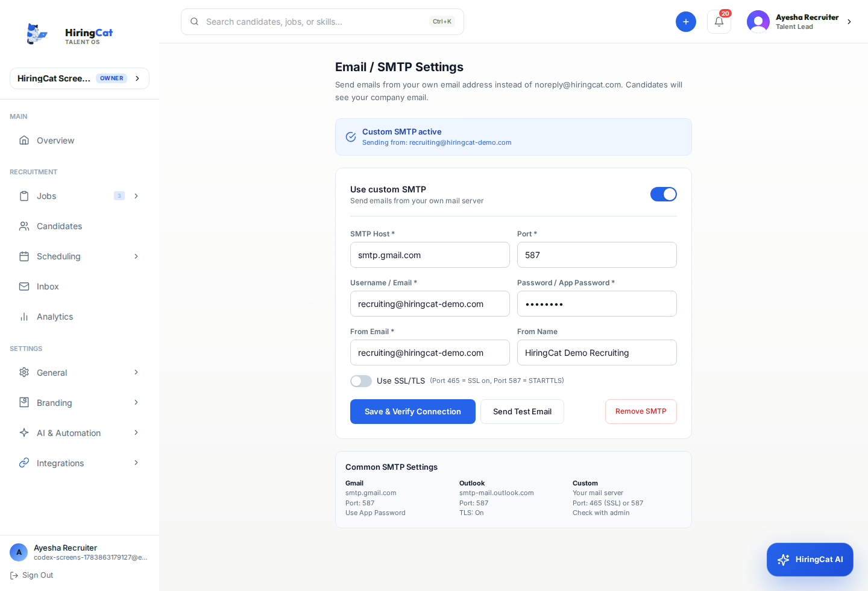Open the Jobs menu item
Image resolution: width=868 pixels, height=591 pixels.
(x=80, y=196)
